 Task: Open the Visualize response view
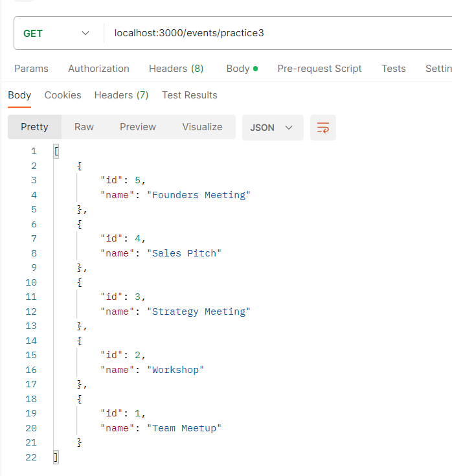click(x=202, y=127)
